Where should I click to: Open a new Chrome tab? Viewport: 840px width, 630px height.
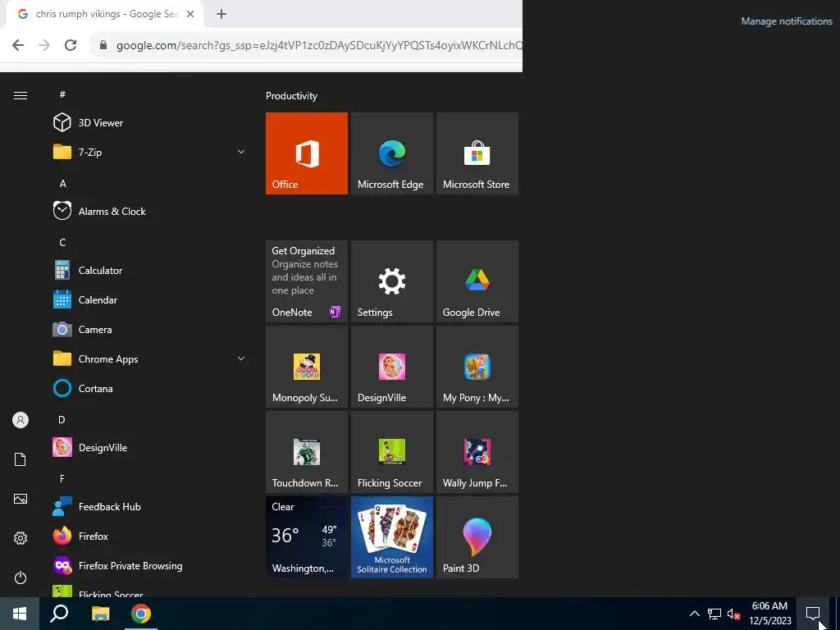point(221,15)
